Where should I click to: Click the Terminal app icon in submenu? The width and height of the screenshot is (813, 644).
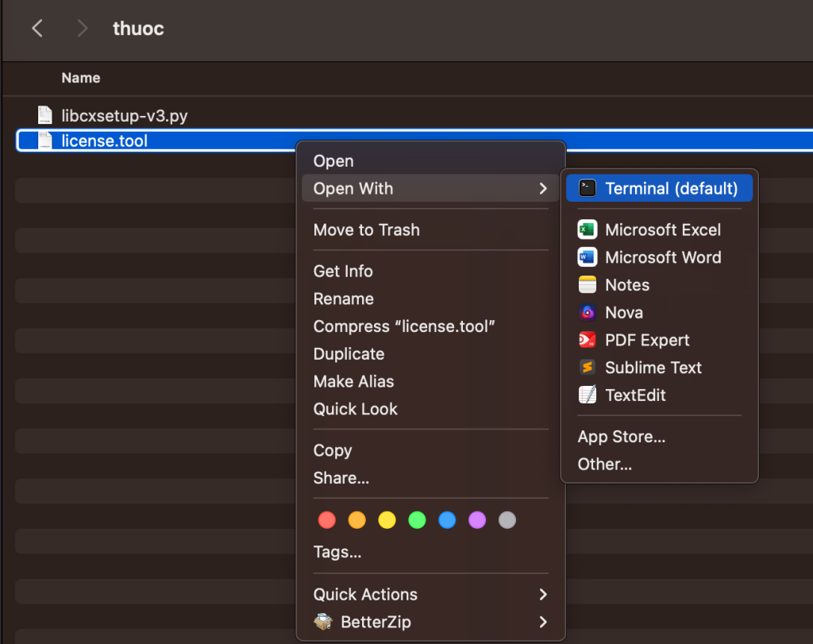pos(588,188)
